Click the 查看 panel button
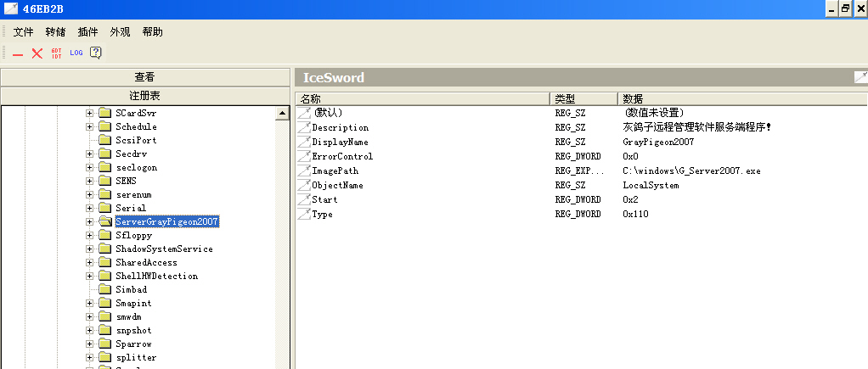The width and height of the screenshot is (868, 369). tap(145, 77)
